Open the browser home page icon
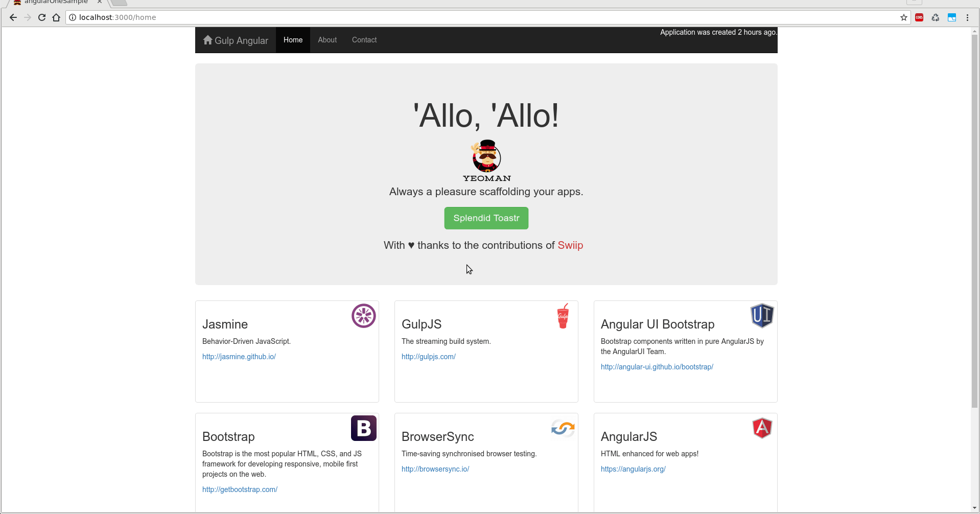Viewport: 980px width, 514px height. tap(56, 17)
